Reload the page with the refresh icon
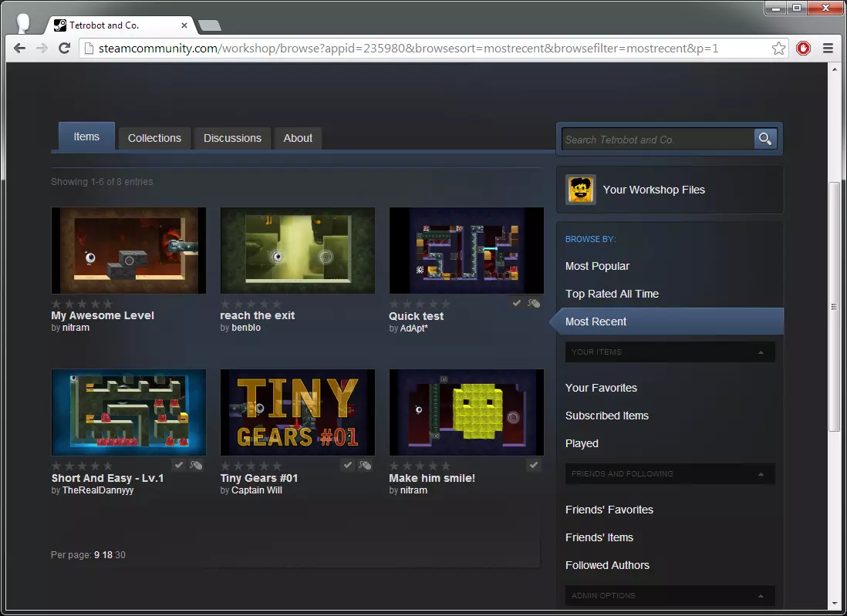This screenshot has height=616, width=847. 64,48
